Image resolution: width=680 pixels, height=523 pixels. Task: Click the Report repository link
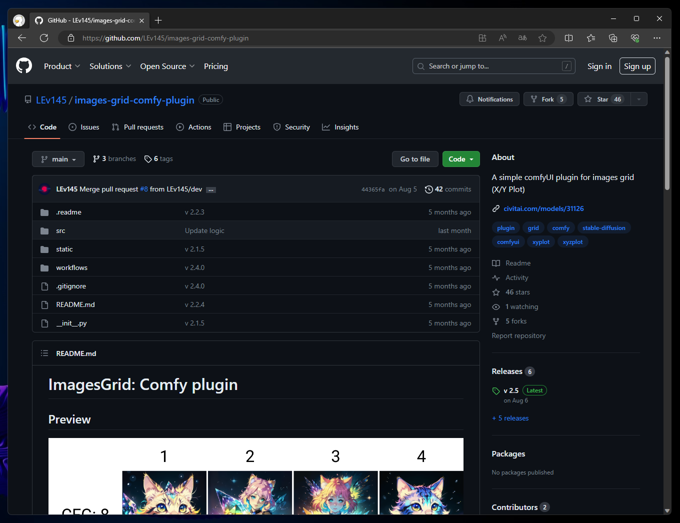518,336
